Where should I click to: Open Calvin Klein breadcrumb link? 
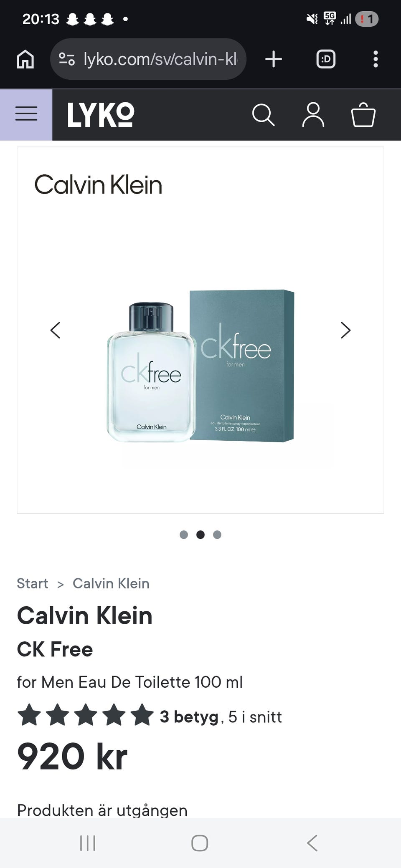click(111, 583)
